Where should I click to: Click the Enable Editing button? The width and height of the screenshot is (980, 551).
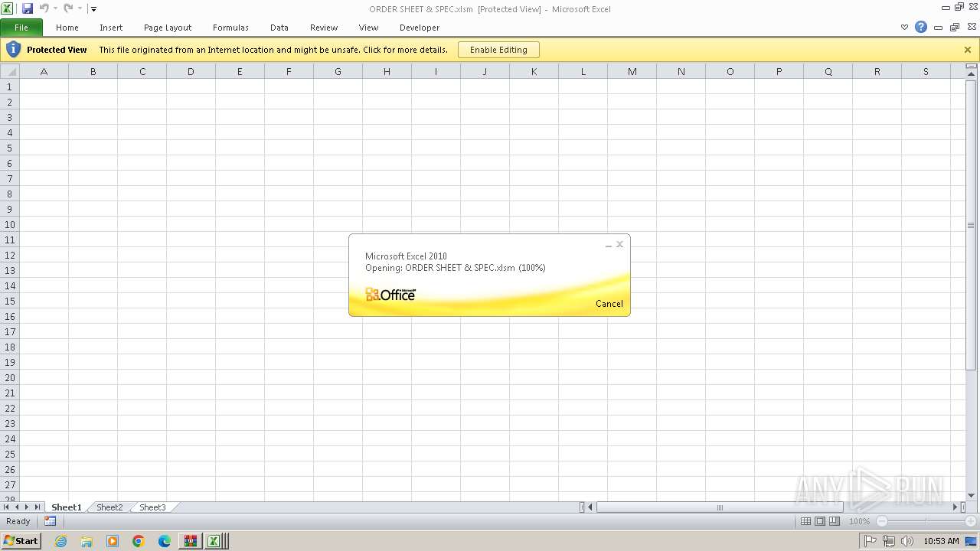498,50
